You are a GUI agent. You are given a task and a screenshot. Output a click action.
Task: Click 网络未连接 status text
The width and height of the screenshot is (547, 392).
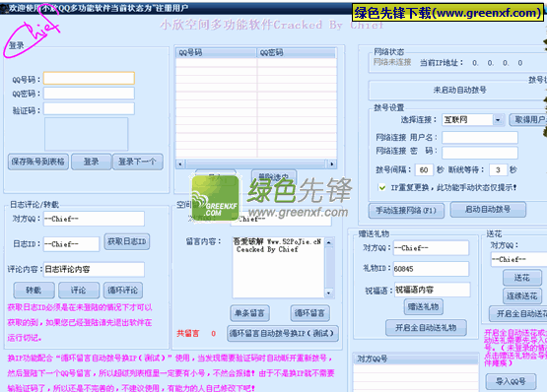[392, 62]
